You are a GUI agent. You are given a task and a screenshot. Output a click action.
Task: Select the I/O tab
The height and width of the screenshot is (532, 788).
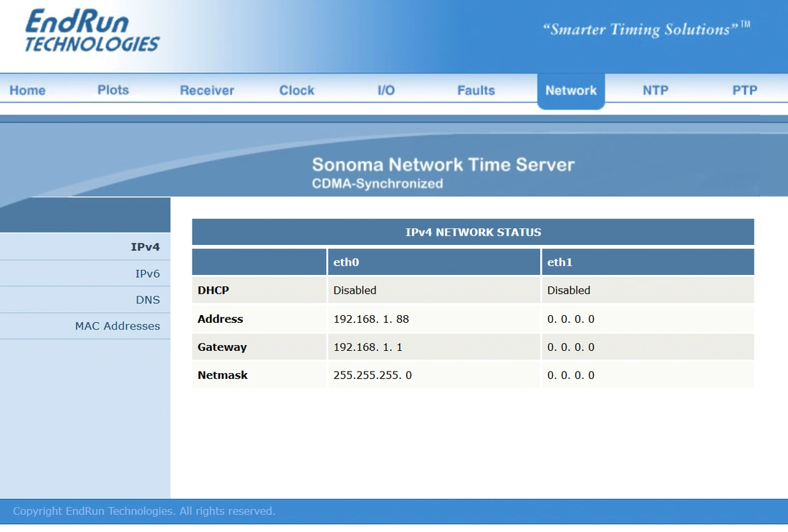386,90
